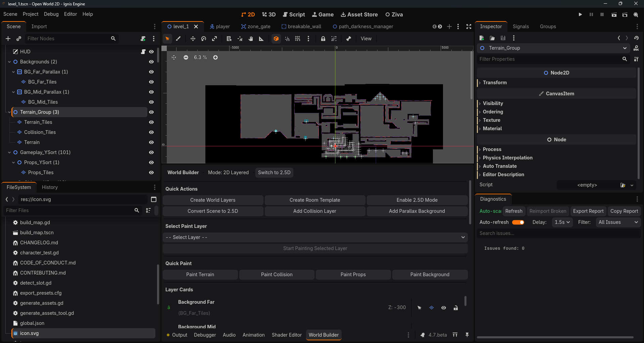Open Inspector history icon
644x343 pixels.
(x=636, y=38)
